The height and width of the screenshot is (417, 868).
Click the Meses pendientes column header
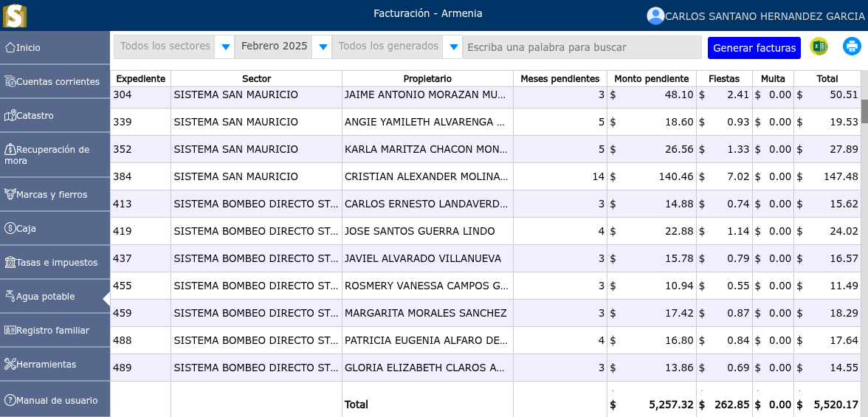click(x=559, y=79)
